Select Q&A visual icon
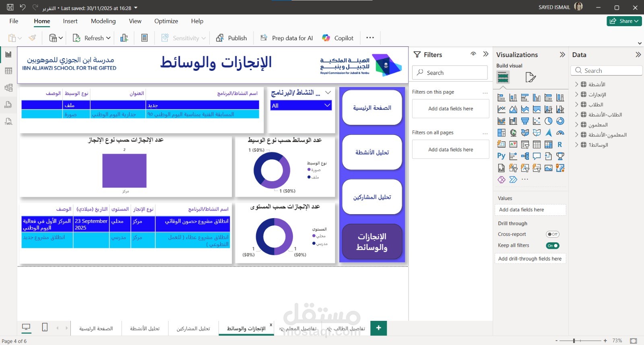Image resolution: width=644 pixels, height=345 pixels. click(537, 156)
